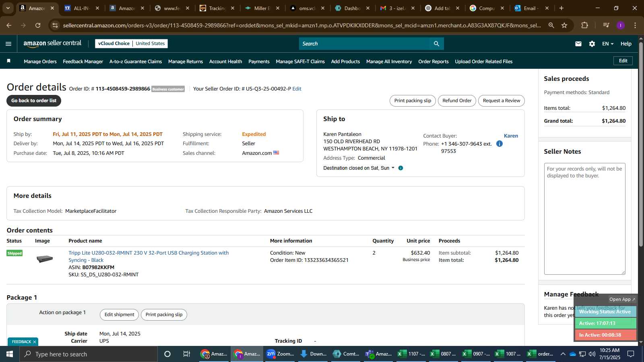
Task: Open the tab search dropdown arrow
Action: 8,8
